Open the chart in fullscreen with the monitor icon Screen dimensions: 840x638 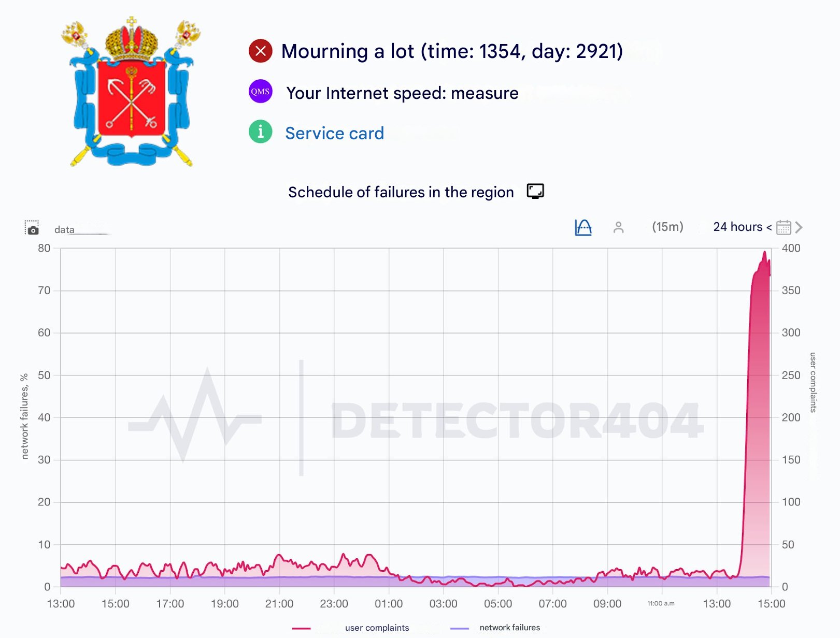click(535, 191)
